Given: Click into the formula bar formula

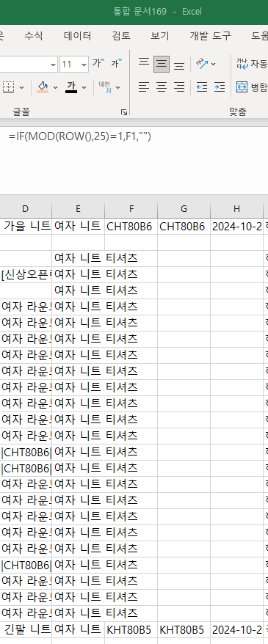Looking at the screenshot, I should coord(80,137).
